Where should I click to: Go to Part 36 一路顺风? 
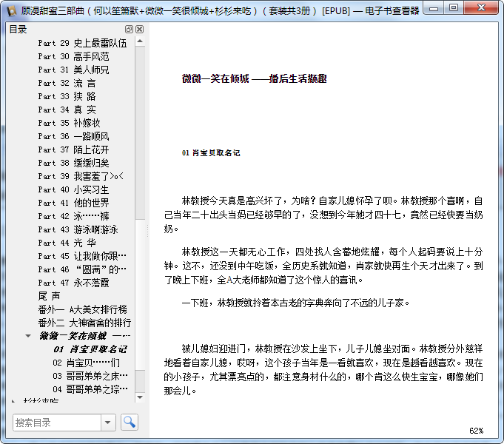(x=73, y=136)
